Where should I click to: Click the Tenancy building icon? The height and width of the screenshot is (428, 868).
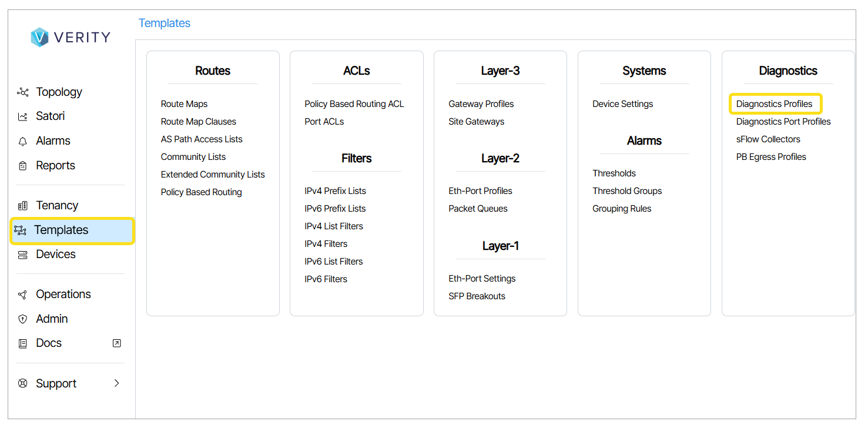pyautogui.click(x=23, y=206)
